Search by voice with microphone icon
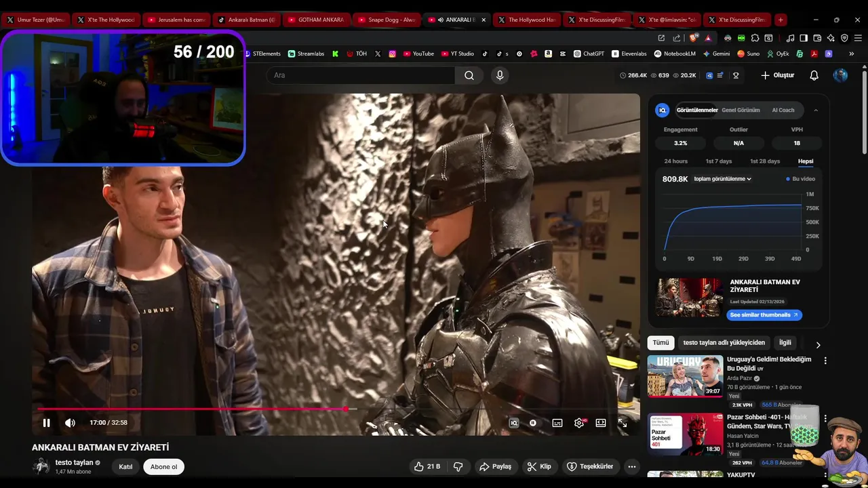 coord(500,75)
